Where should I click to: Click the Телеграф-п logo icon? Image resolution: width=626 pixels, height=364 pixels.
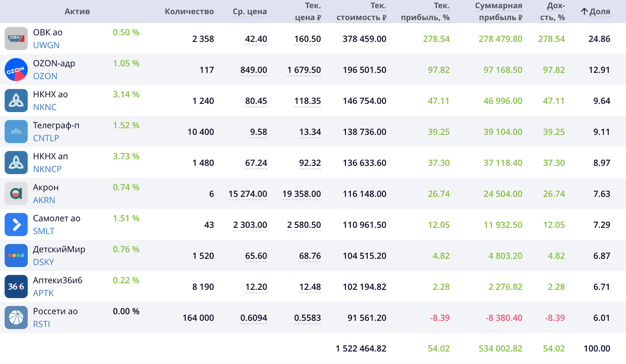[16, 131]
